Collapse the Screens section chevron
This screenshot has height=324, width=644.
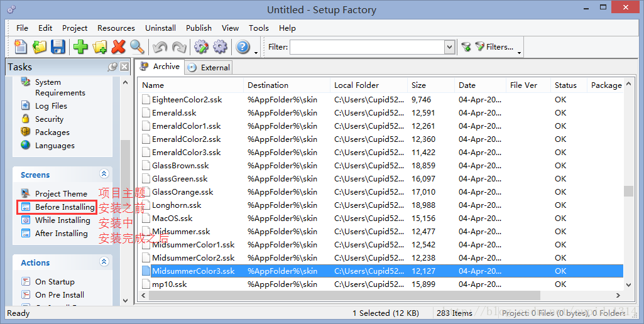click(104, 174)
